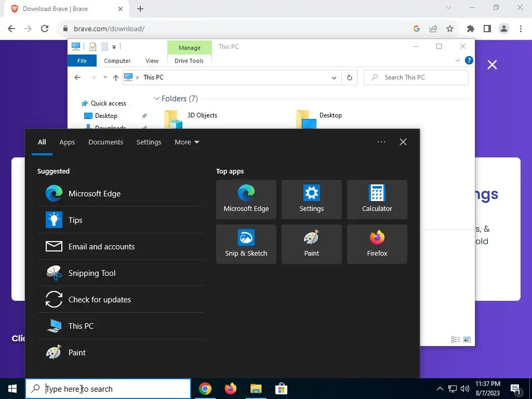Screen dimensions: 532x399
Task: Click Settings tile in Top apps
Action: (312, 199)
